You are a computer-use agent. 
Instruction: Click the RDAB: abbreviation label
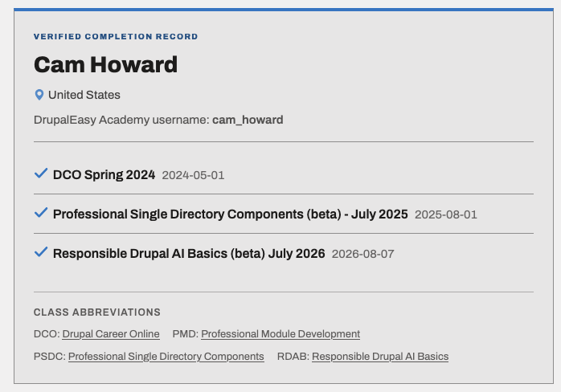point(293,356)
